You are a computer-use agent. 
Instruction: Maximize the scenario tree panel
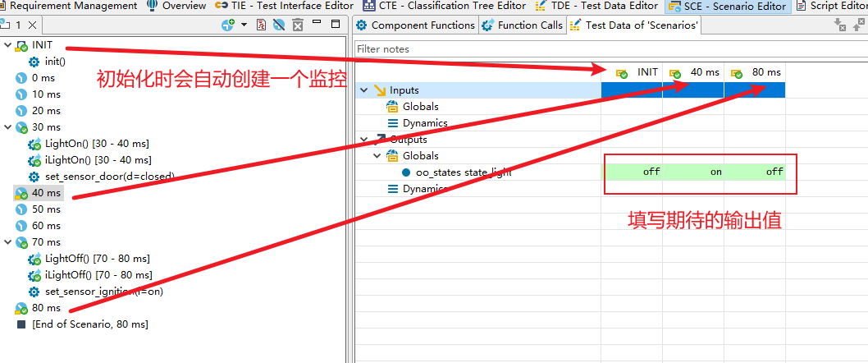[x=336, y=24]
